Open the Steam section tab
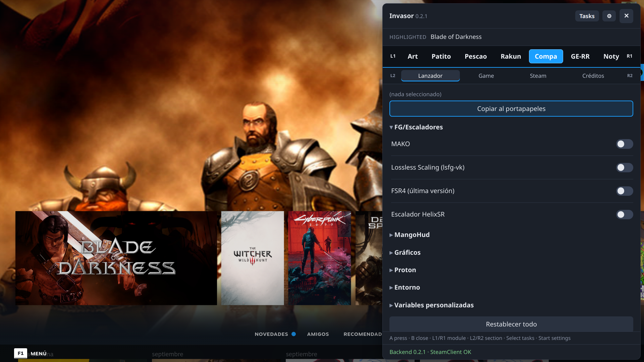 [538, 76]
